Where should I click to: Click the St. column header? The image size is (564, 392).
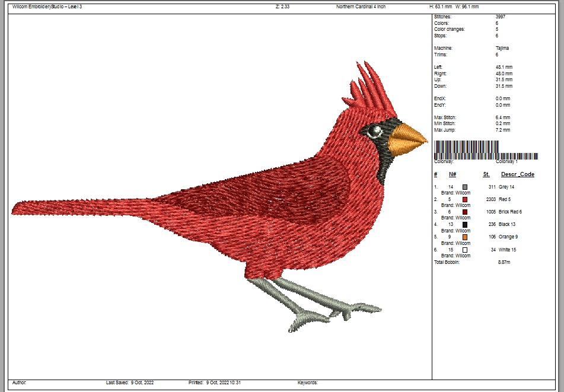pyautogui.click(x=486, y=174)
